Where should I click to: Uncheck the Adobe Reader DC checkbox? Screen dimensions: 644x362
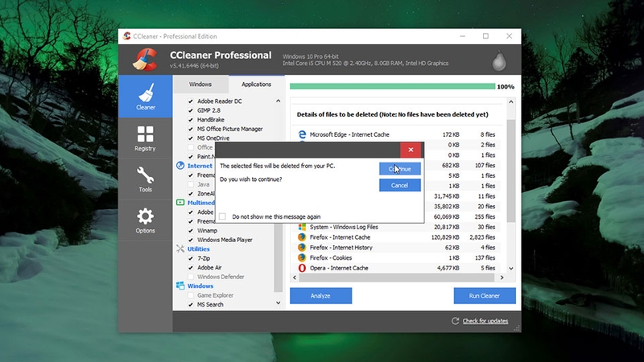pos(191,101)
